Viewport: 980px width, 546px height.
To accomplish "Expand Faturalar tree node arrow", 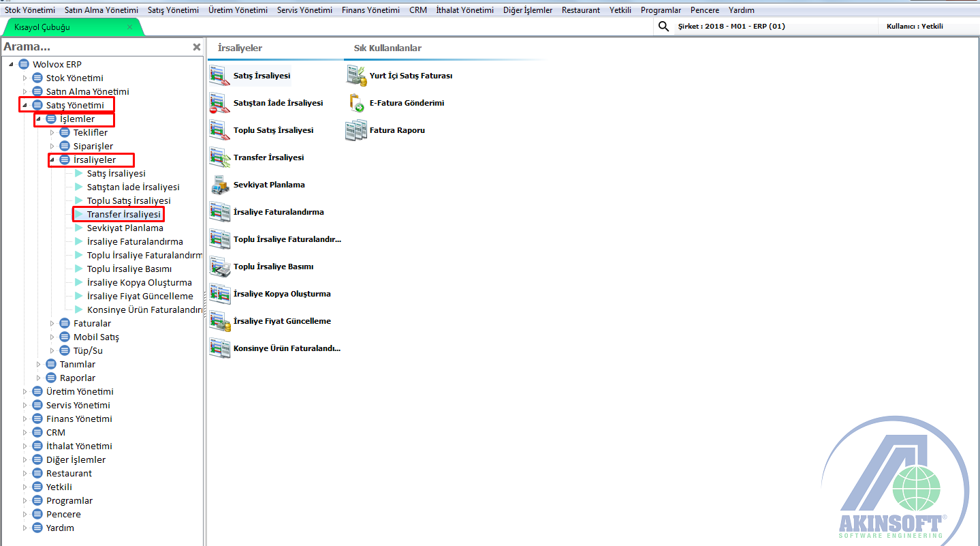I will click(x=52, y=323).
